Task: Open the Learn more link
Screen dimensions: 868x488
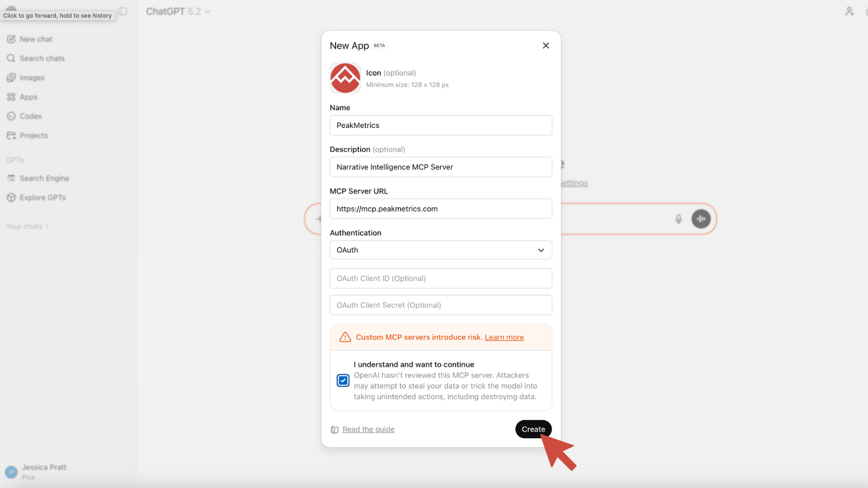Action: tap(504, 337)
